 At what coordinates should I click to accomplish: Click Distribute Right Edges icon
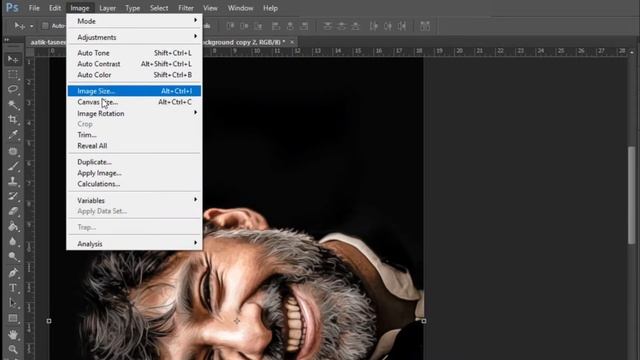point(402,26)
